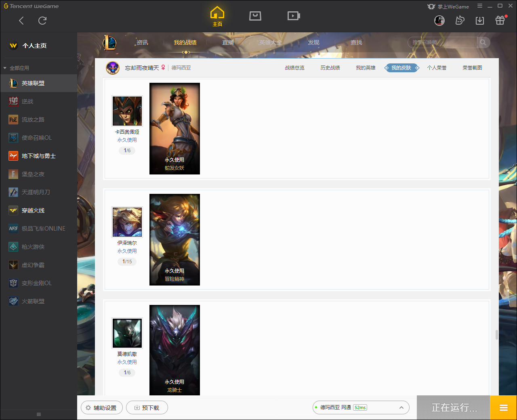This screenshot has width=517, height=420.
Task: Open 个人荣誉 sub-tab
Action: point(437,68)
